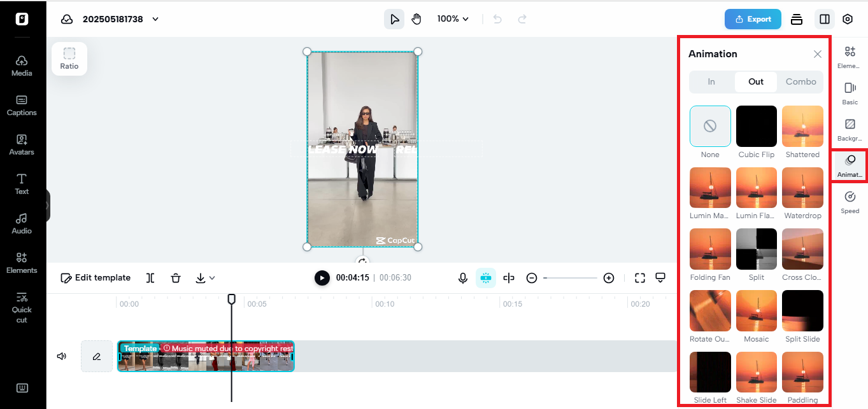Image resolution: width=868 pixels, height=409 pixels.
Task: Delete the selected clip
Action: click(176, 277)
